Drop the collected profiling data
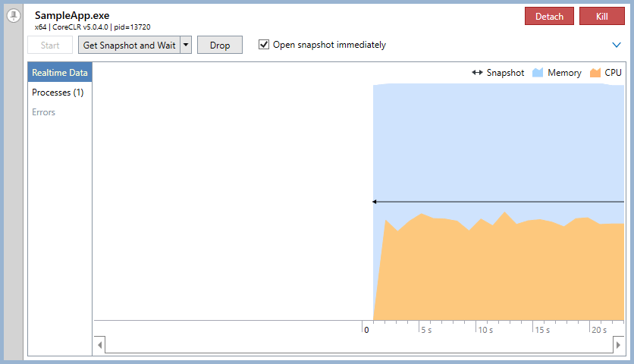Viewport: 634px width, 364px height. coord(220,45)
